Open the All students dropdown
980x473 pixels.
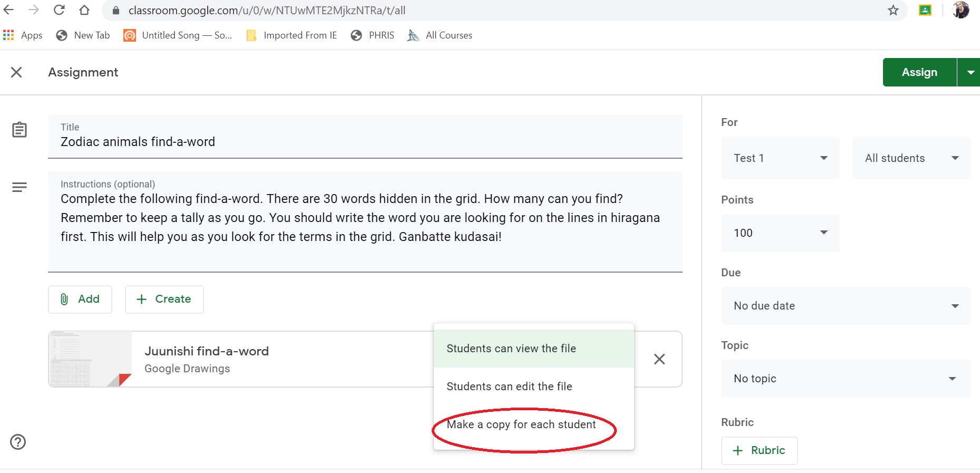(x=911, y=158)
